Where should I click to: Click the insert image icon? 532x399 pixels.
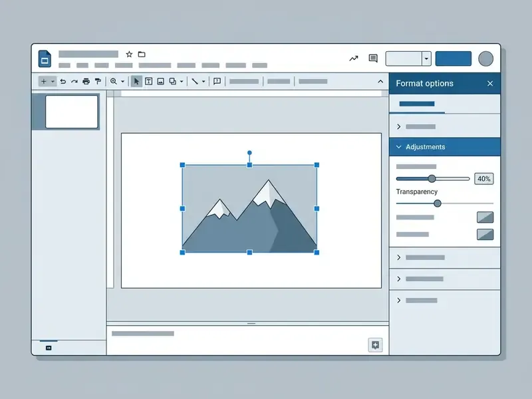pyautogui.click(x=161, y=81)
